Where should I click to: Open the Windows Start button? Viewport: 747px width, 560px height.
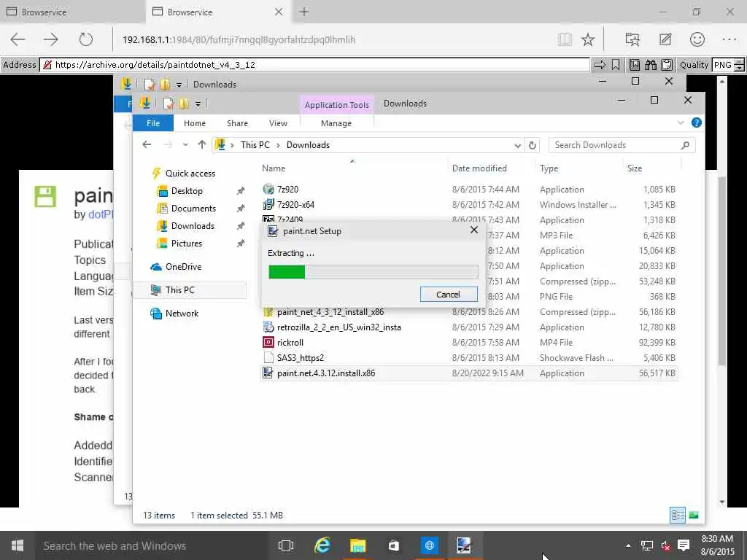coord(18,545)
